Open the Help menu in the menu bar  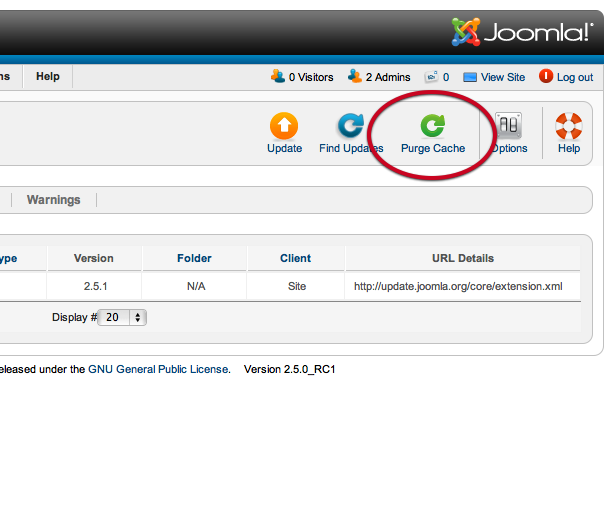48,76
